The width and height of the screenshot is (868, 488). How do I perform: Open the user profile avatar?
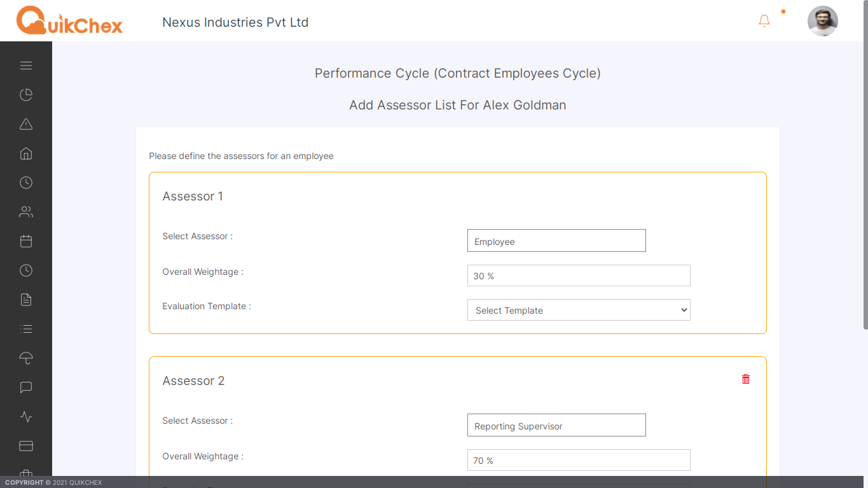[823, 21]
